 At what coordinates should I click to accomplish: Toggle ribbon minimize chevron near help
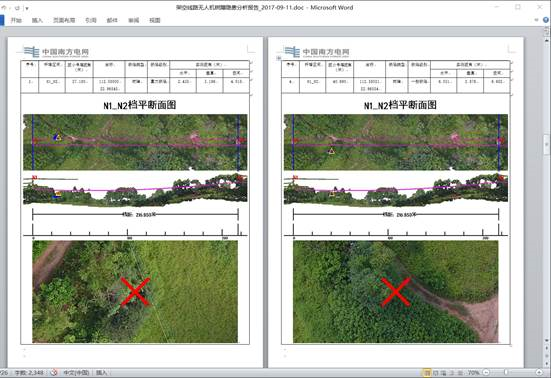536,20
